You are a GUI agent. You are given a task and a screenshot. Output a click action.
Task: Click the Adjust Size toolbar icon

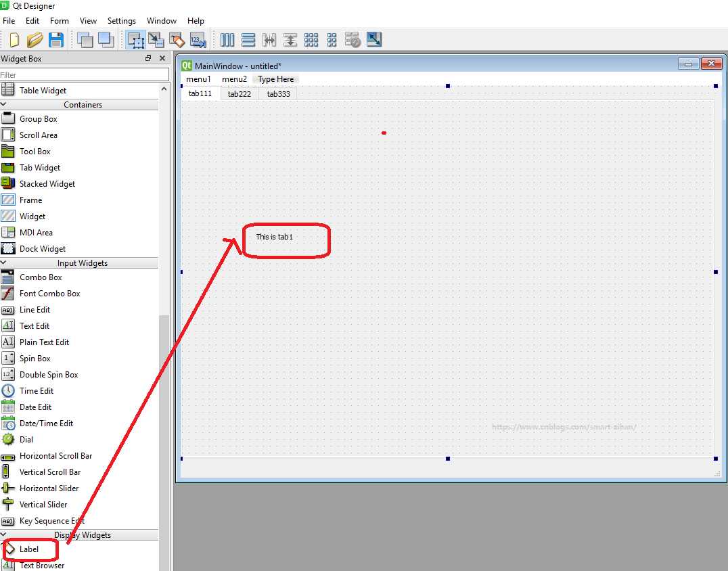[x=373, y=39]
